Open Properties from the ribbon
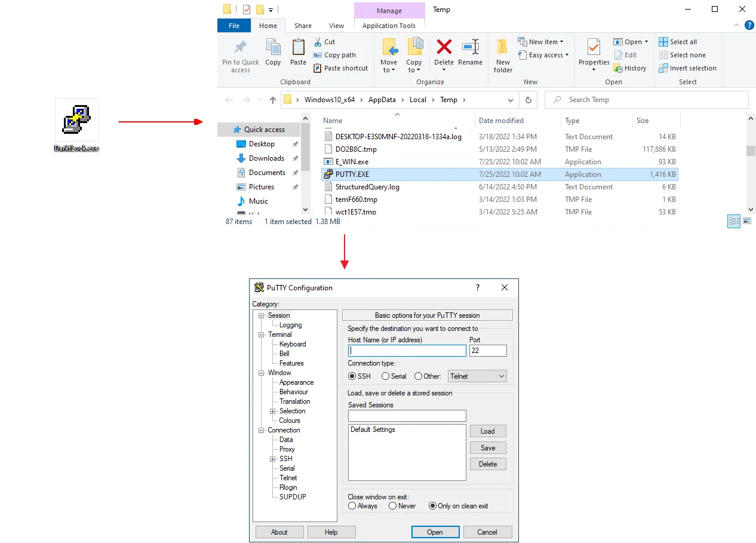Screen dimensions: 756x543 click(594, 48)
